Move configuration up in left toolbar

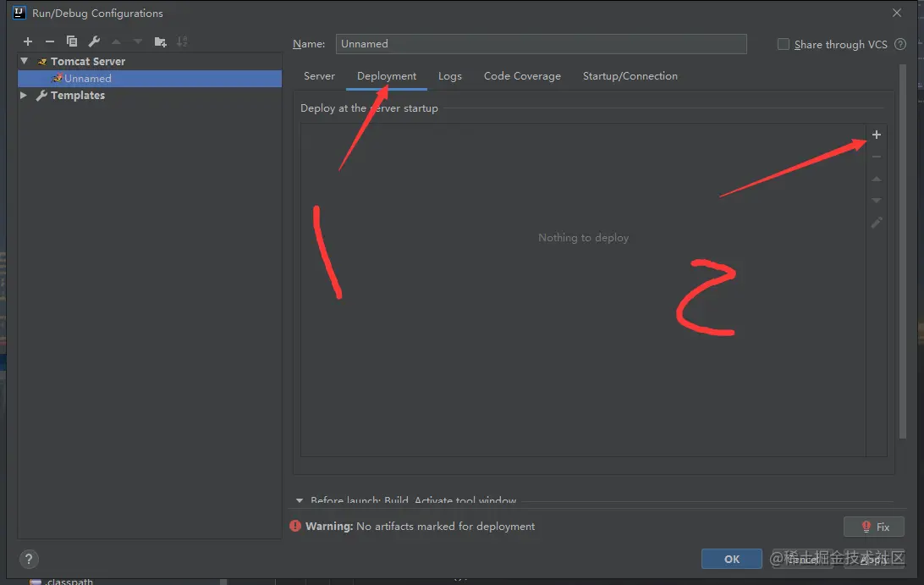pyautogui.click(x=116, y=41)
